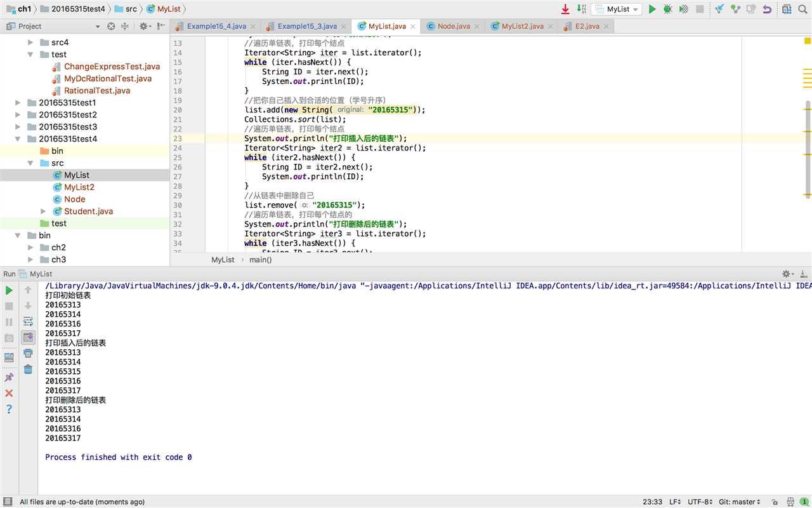Open help with the question mark icon
This screenshot has width=812, height=508.
tap(9, 409)
